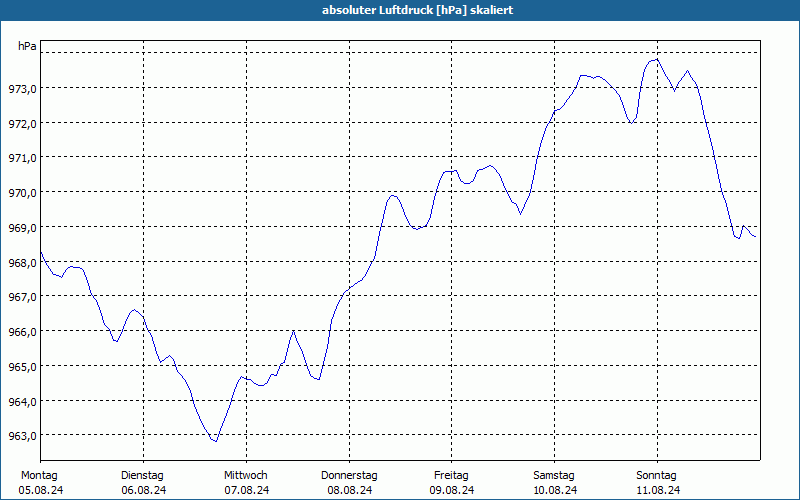Select the 972,0 y-axis value
This screenshot has height=500, width=800.
(x=22, y=124)
